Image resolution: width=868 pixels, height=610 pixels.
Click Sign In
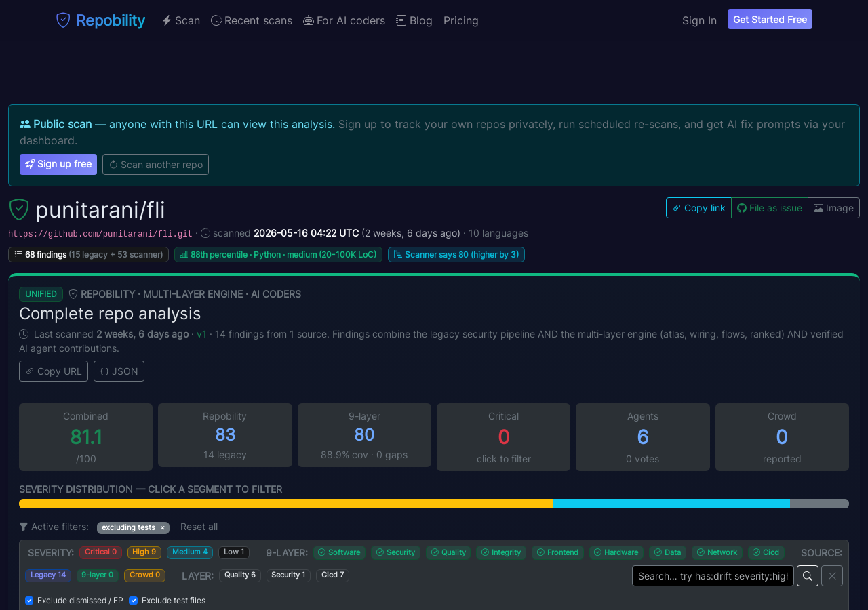699,20
